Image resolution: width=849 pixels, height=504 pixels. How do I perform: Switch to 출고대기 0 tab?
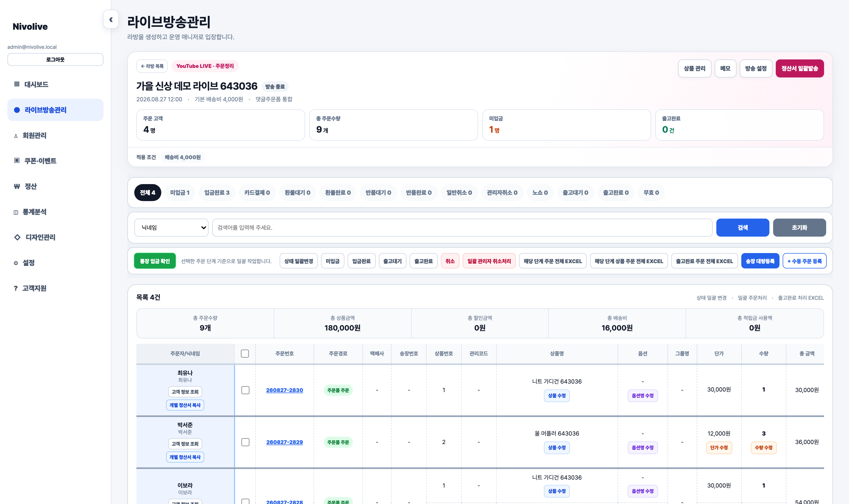(x=575, y=193)
